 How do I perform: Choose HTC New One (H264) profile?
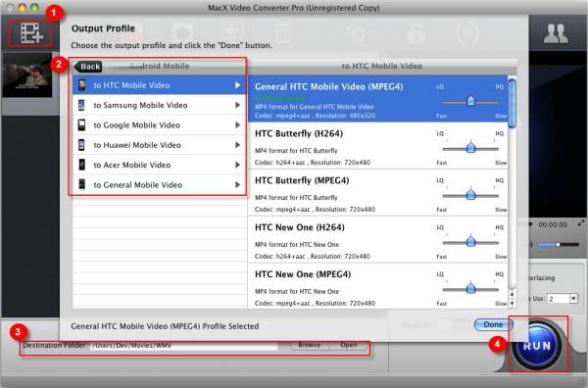pos(378,239)
